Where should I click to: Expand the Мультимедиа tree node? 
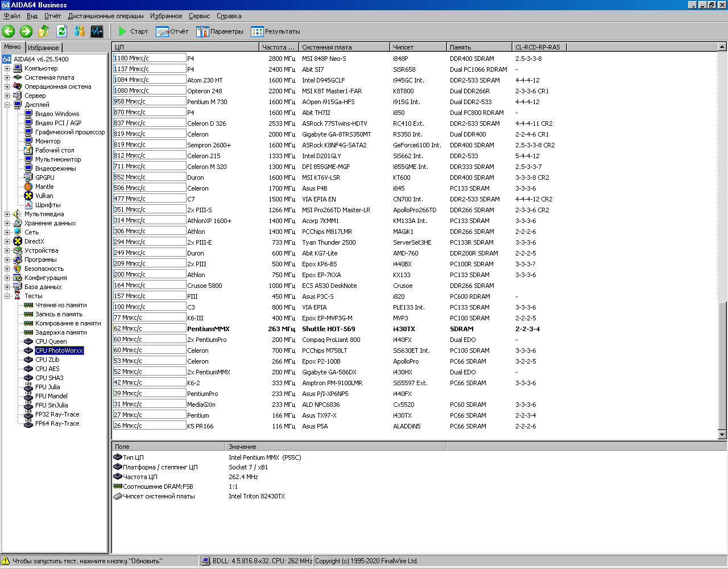point(7,214)
